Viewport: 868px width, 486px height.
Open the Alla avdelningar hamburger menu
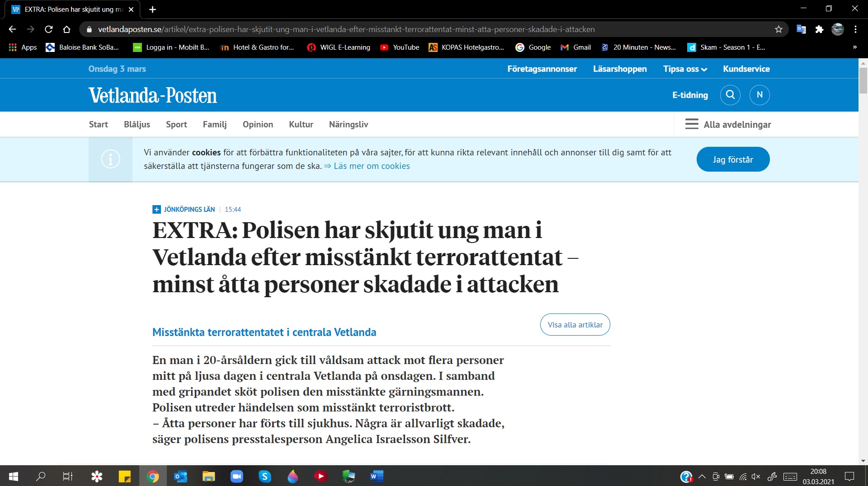(x=728, y=124)
